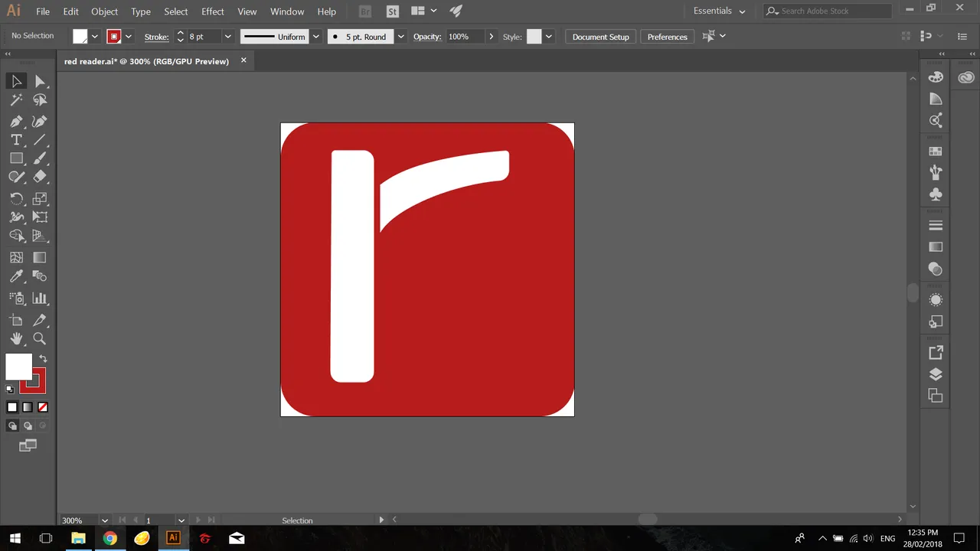Open the Type menu

pos(141,11)
